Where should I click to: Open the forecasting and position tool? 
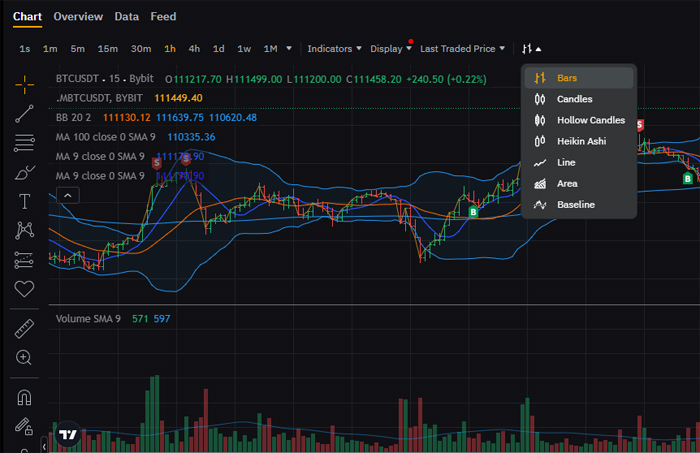[24, 260]
